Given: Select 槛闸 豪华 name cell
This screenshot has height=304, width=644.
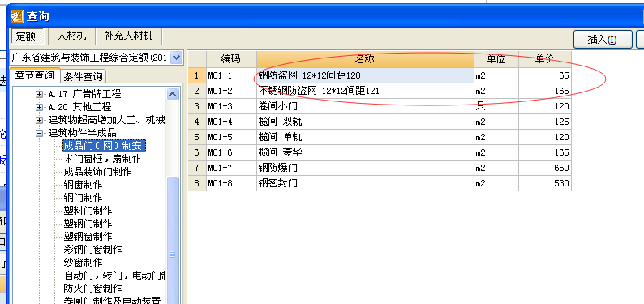Looking at the screenshot, I should pyautogui.click(x=365, y=152).
